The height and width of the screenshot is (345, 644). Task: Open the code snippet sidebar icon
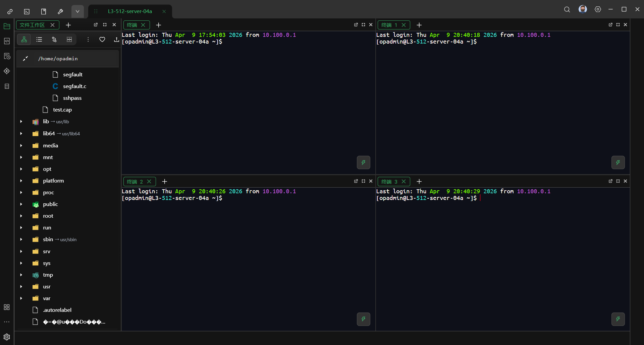click(x=7, y=41)
